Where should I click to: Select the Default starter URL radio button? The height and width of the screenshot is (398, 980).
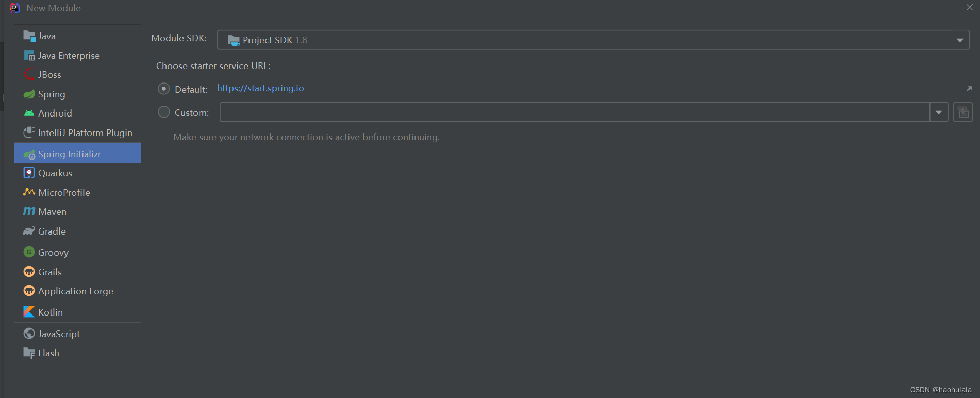[164, 89]
